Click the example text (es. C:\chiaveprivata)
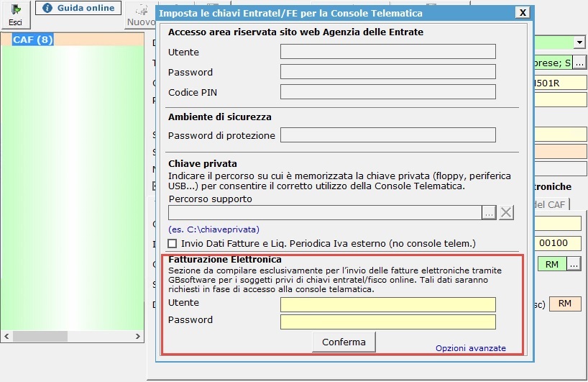This screenshot has height=382, width=588. coord(213,229)
